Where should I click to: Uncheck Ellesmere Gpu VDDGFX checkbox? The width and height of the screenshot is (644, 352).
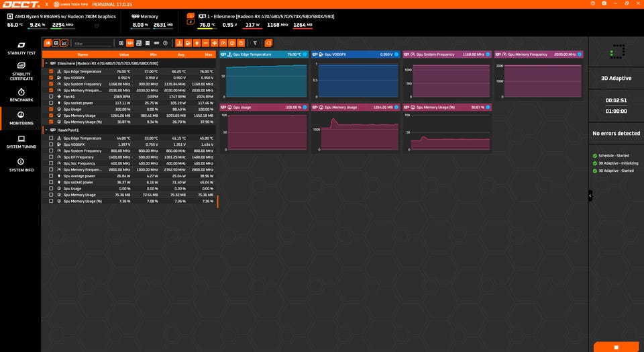pyautogui.click(x=51, y=78)
